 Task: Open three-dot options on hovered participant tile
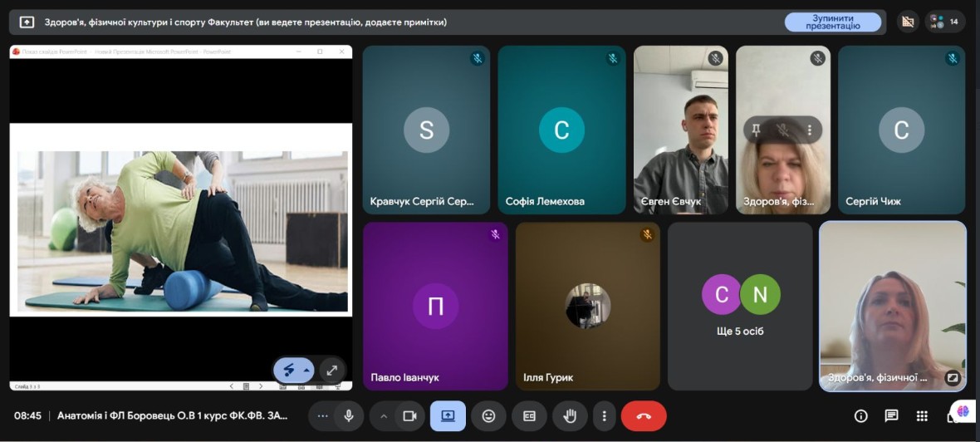809,130
